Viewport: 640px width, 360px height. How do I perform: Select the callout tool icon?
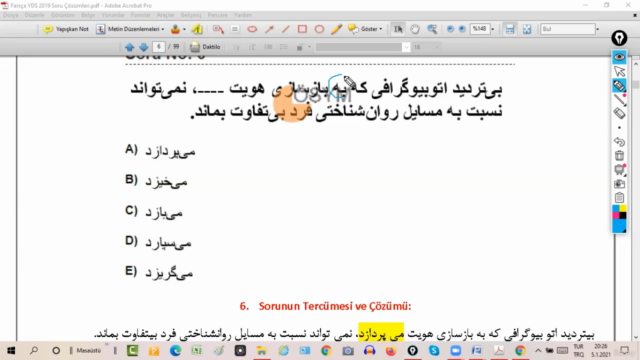coord(218,29)
